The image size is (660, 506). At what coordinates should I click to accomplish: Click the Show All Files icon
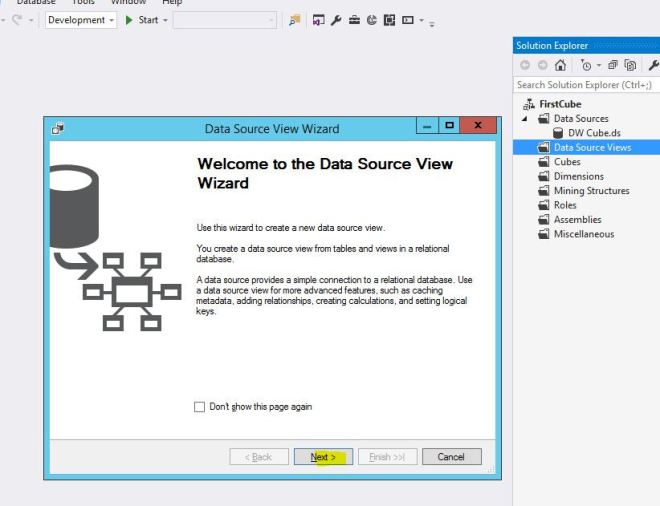tap(631, 66)
